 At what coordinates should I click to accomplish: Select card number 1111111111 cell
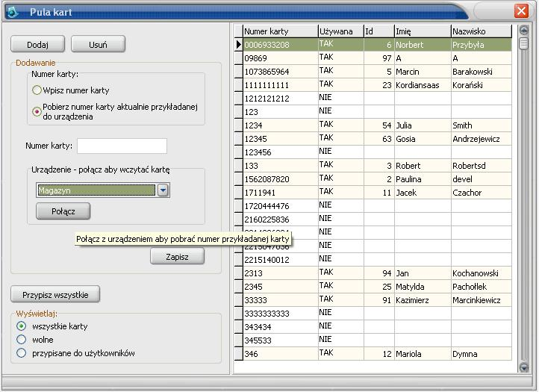(281, 85)
